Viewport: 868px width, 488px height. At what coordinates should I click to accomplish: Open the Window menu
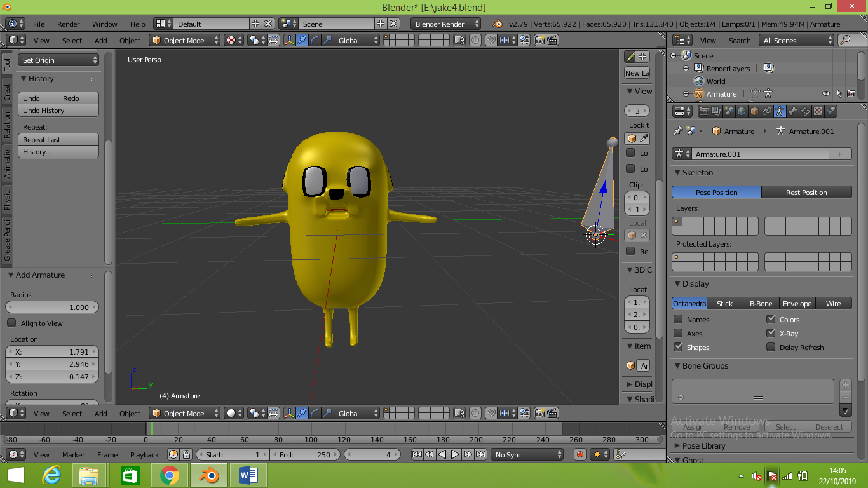coord(105,24)
